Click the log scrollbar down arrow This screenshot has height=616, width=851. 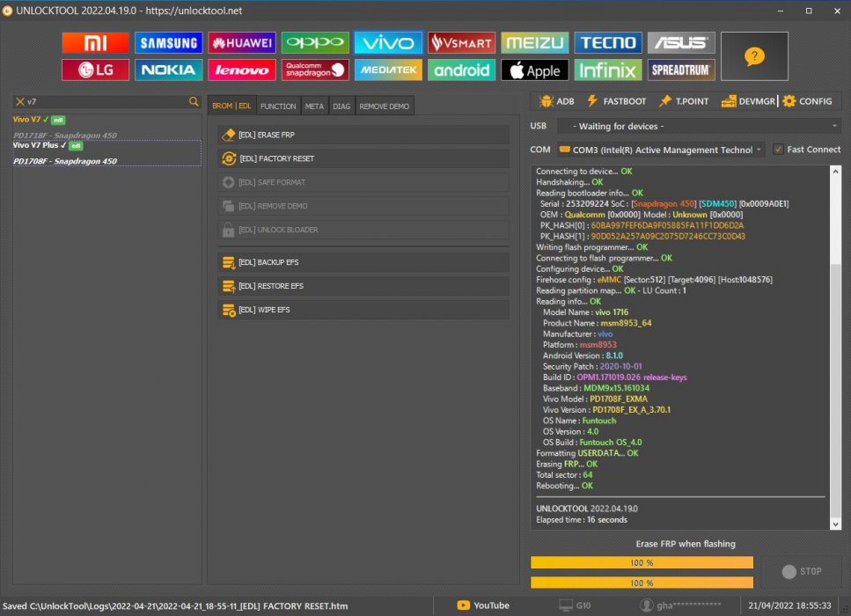click(836, 524)
